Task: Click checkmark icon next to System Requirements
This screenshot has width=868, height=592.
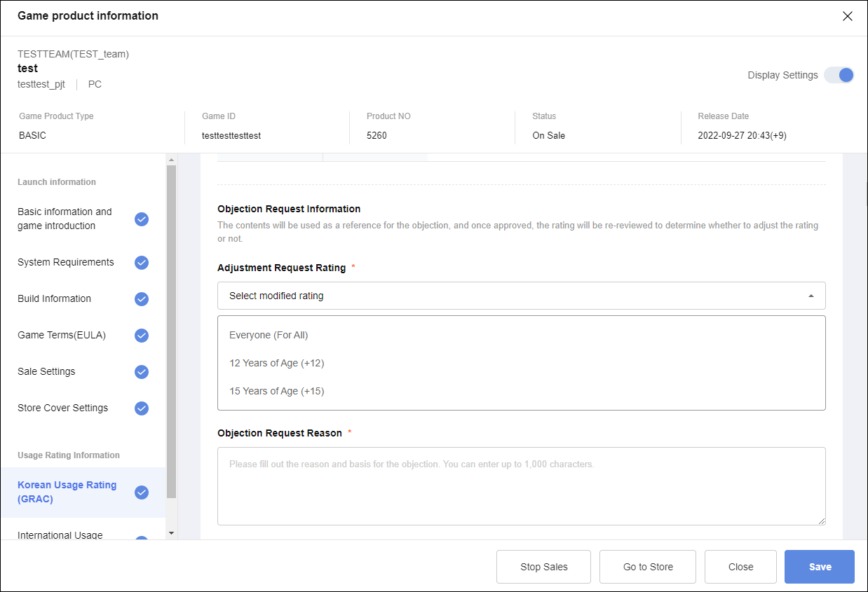Action: click(x=142, y=263)
